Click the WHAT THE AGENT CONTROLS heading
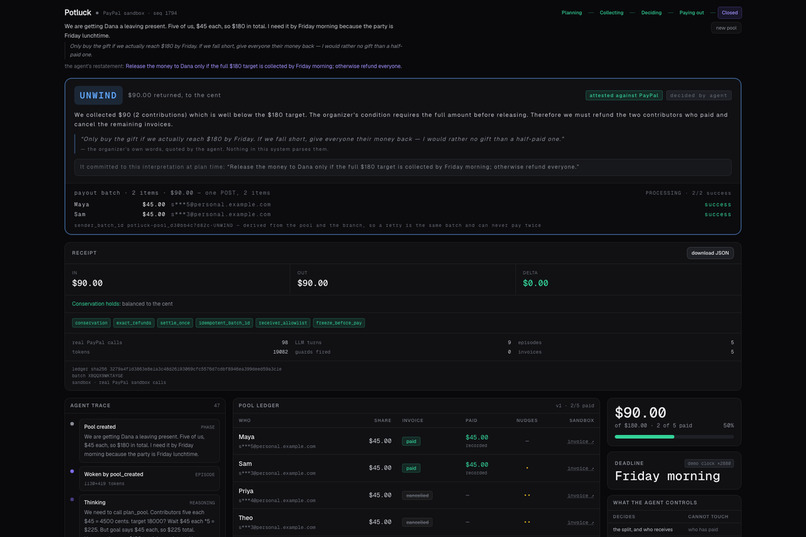The height and width of the screenshot is (537, 806). 655,503
